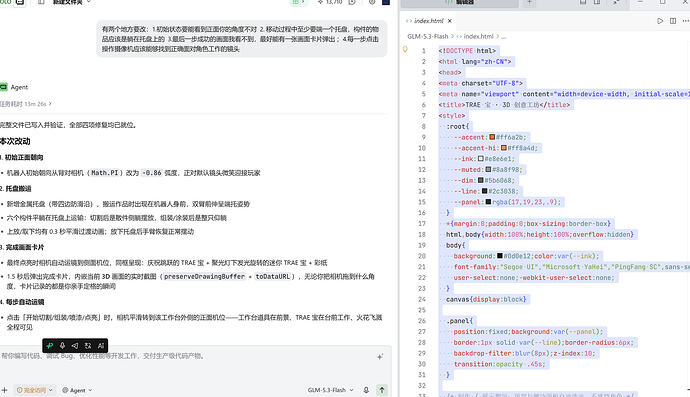Screen dimensions: 690x397
Task: Click the sparkle icon inside the chat input
Action: coord(380,357)
